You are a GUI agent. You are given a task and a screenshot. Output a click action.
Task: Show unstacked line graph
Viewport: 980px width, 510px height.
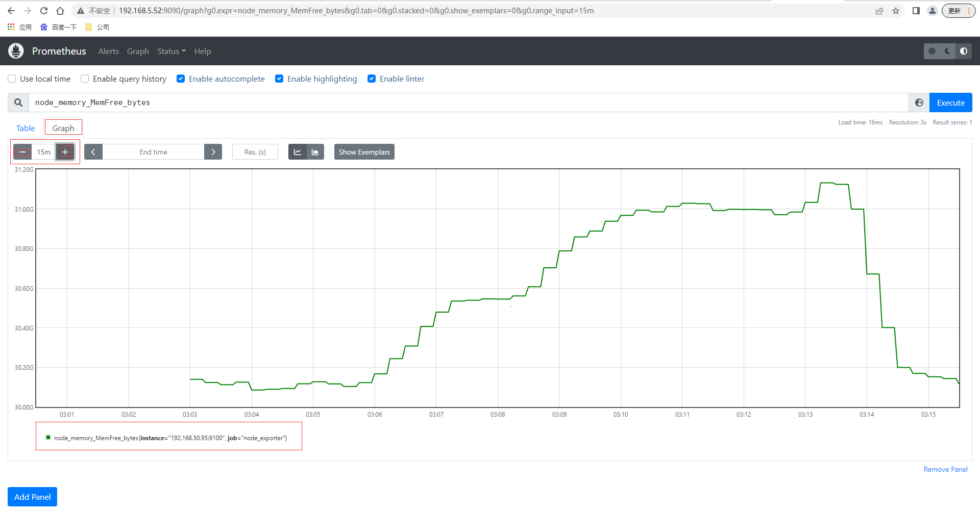click(298, 152)
